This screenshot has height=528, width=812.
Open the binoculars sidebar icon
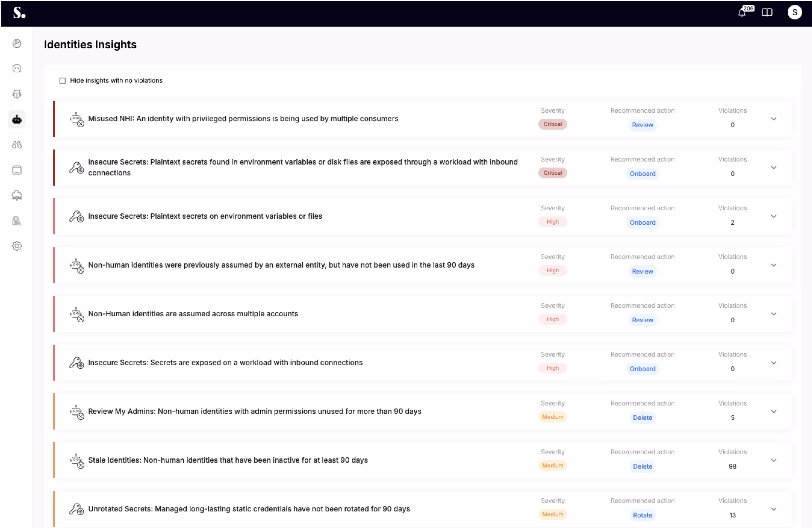point(17,145)
